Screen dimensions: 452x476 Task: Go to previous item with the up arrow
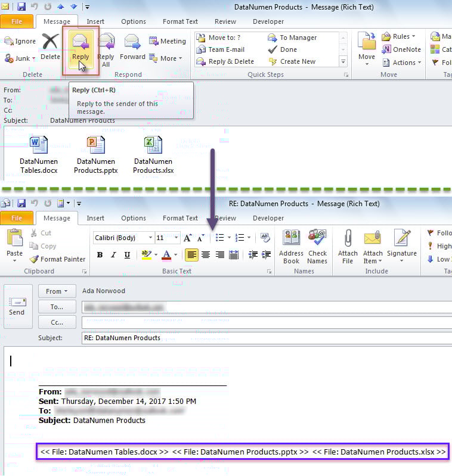[60, 7]
